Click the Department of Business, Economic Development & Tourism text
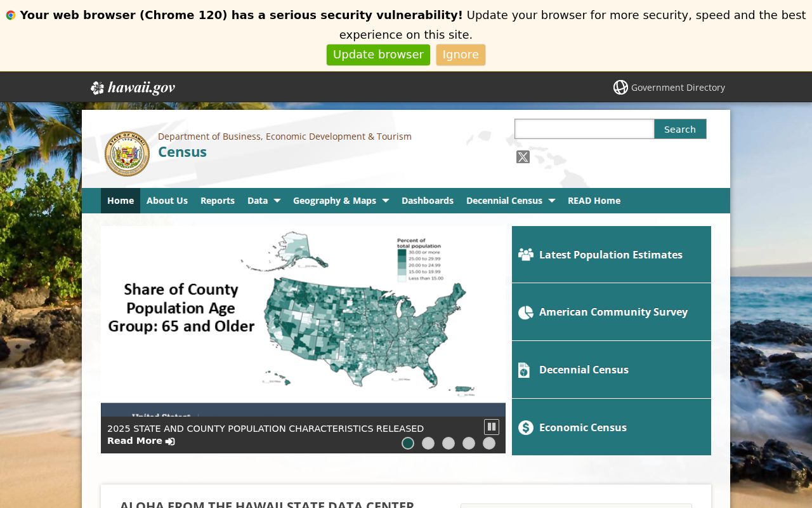Image resolution: width=812 pixels, height=508 pixels. pyautogui.click(x=285, y=137)
